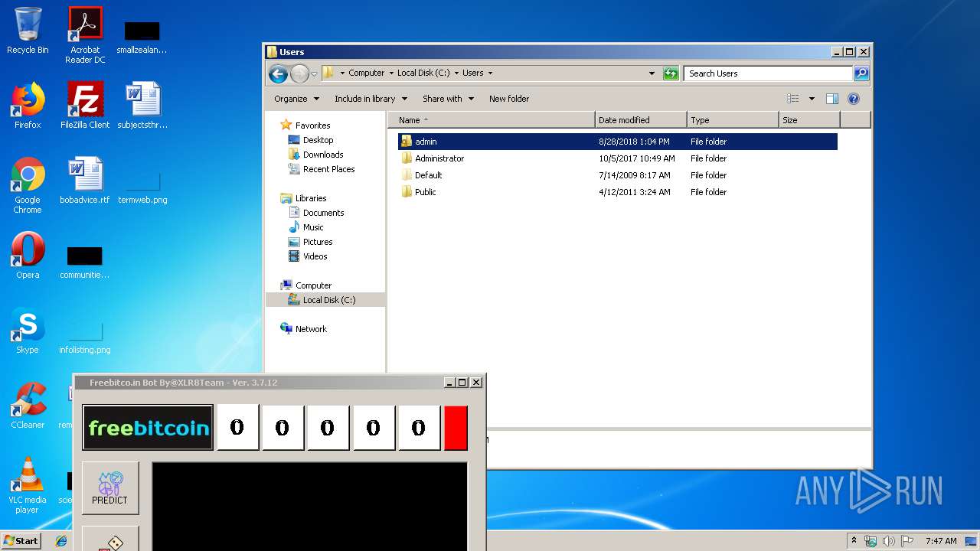Click the Back arrow in Explorer
This screenshot has height=551, width=980.
278,73
